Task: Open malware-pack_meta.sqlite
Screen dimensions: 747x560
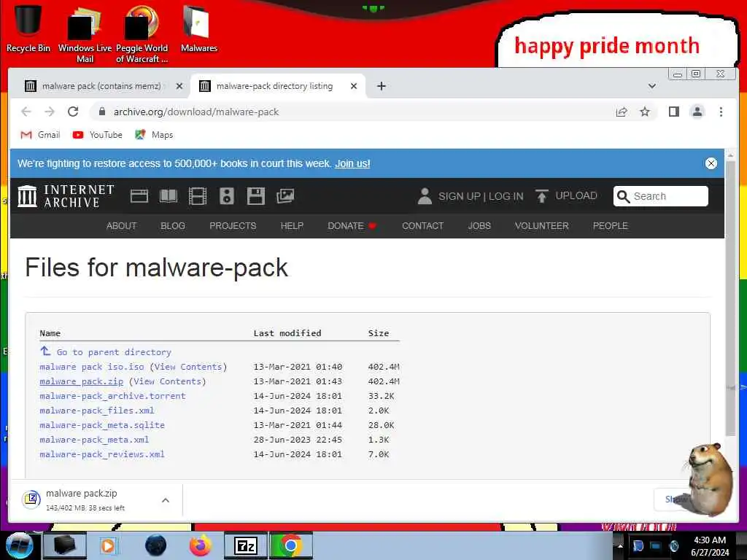Action: click(102, 425)
